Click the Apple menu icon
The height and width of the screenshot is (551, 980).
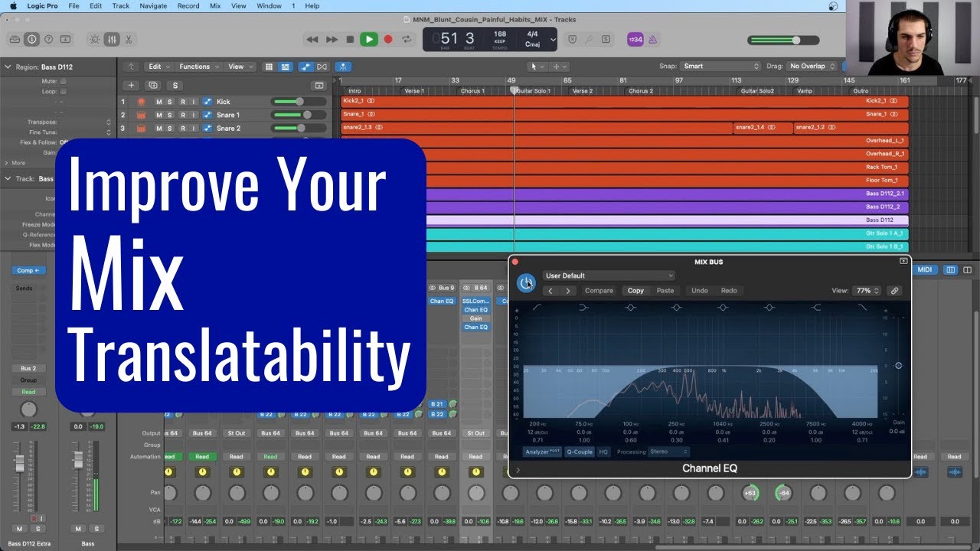point(13,5)
